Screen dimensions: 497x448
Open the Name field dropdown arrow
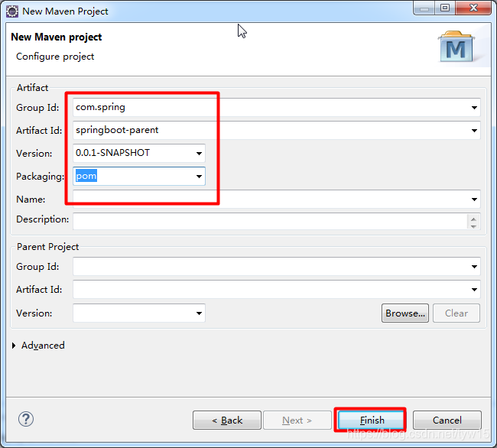pyautogui.click(x=474, y=200)
